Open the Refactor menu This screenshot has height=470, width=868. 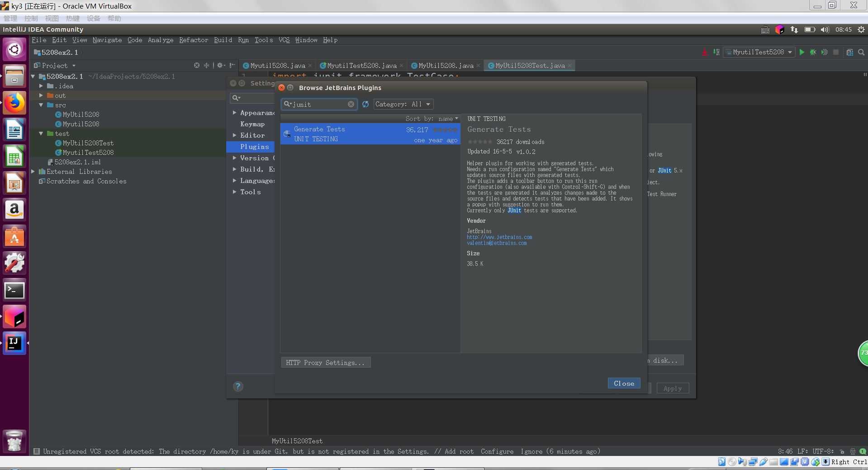point(194,40)
